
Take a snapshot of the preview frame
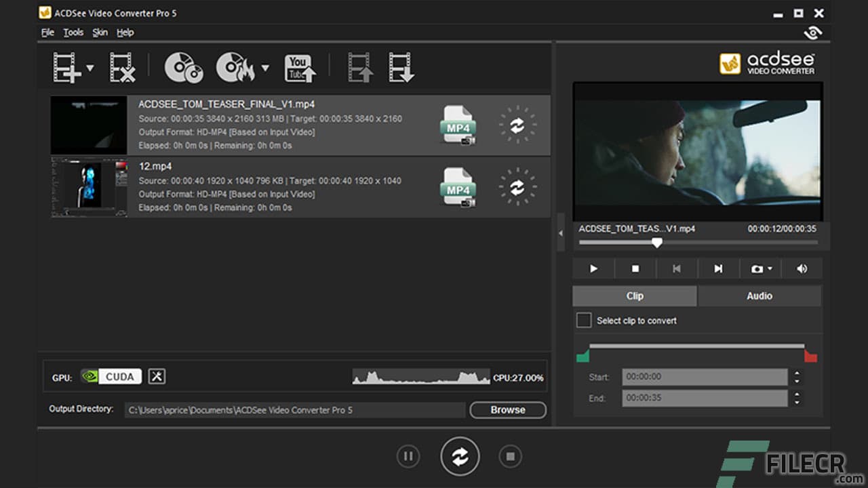pos(755,268)
